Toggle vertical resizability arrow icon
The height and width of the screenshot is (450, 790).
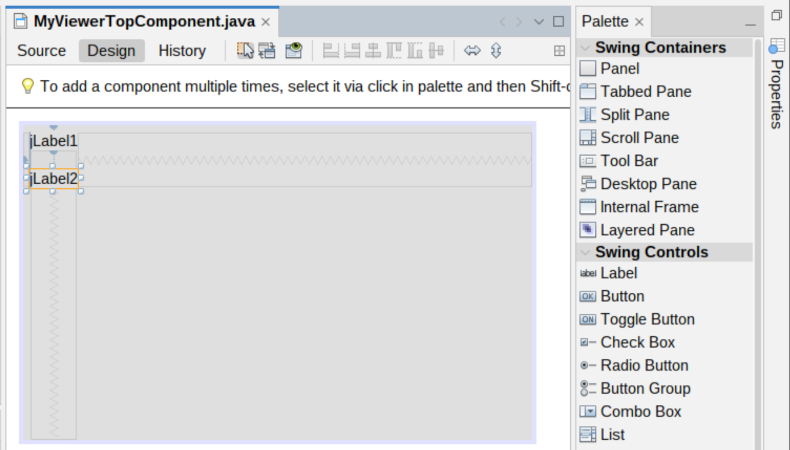point(496,51)
